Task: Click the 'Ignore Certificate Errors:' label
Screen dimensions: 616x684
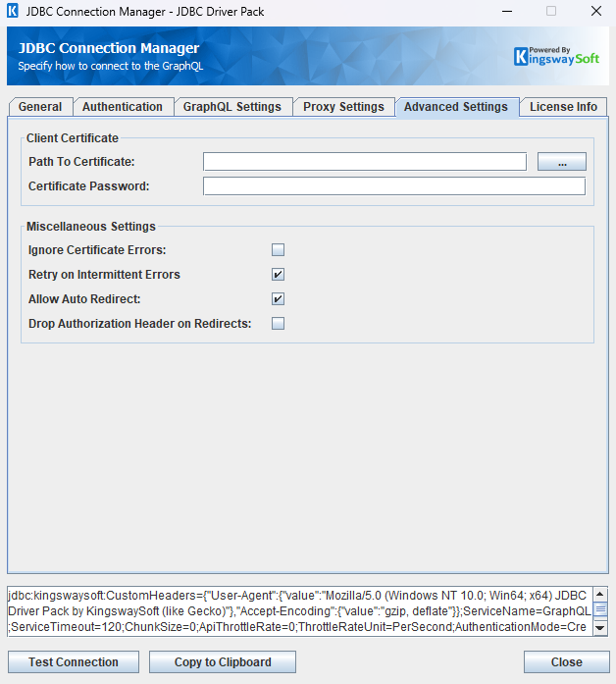Action: (97, 250)
